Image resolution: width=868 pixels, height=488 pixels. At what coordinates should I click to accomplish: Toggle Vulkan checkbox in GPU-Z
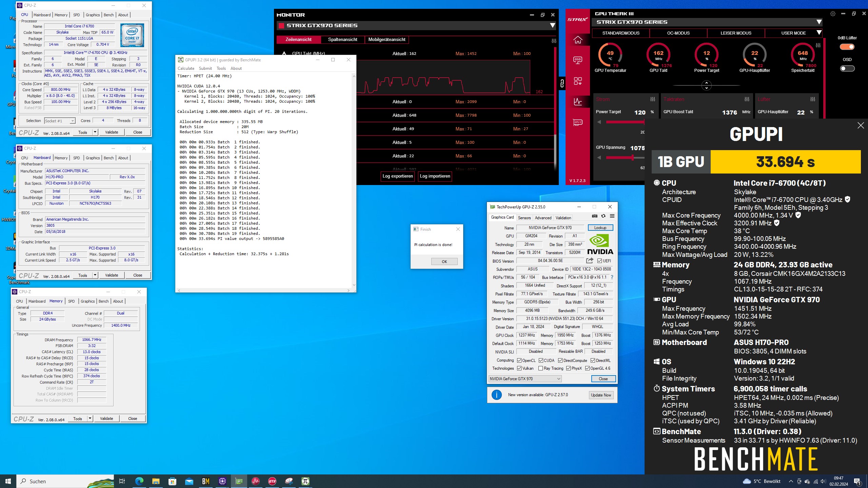click(x=519, y=368)
